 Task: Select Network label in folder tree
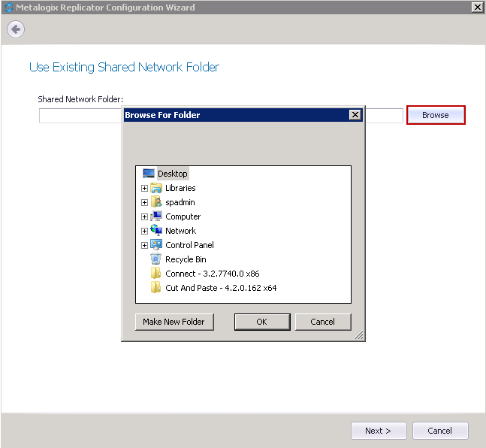181,231
